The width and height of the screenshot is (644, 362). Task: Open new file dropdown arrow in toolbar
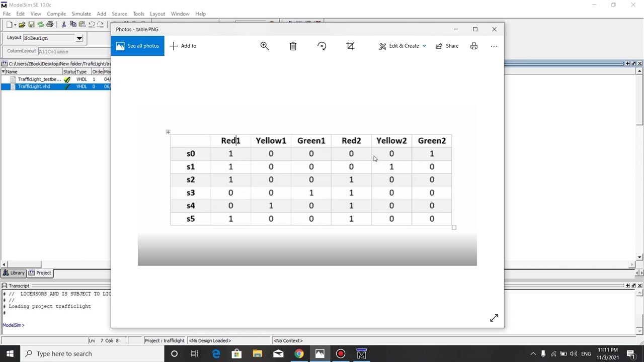coord(15,25)
